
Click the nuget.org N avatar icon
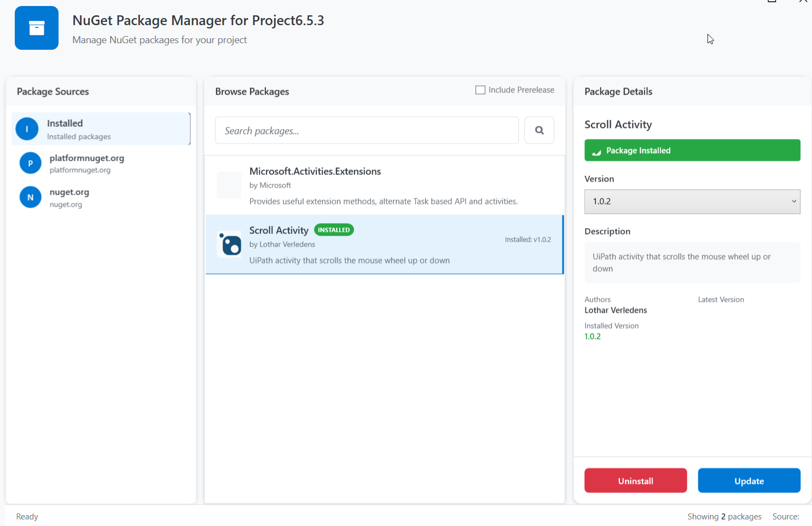pyautogui.click(x=31, y=197)
